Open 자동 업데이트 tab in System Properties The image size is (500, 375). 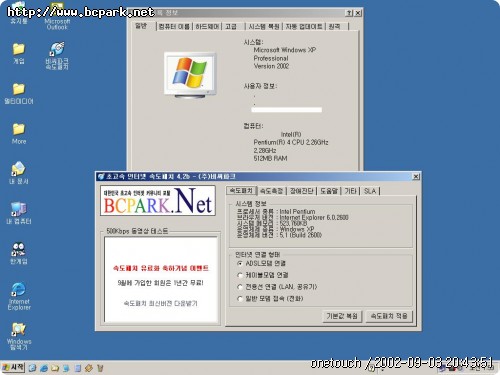[x=304, y=26]
